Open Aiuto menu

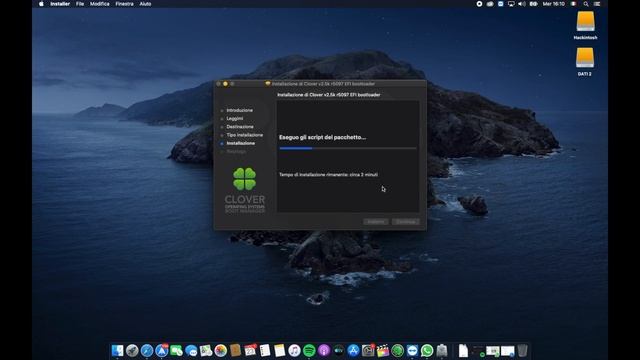tap(145, 4)
